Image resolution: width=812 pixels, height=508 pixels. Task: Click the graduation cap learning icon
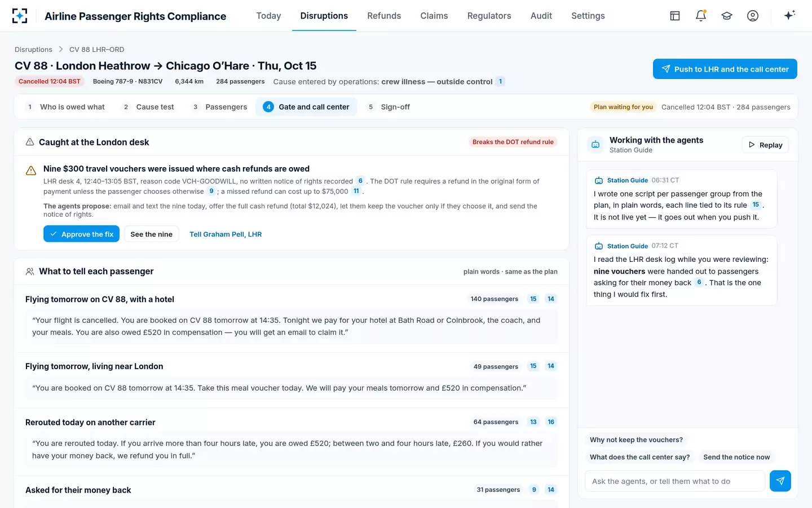click(x=727, y=16)
